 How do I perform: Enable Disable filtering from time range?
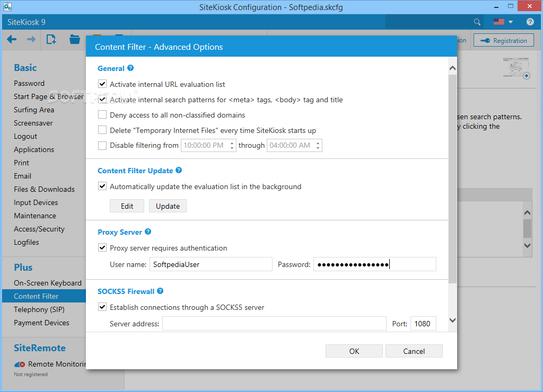102,145
